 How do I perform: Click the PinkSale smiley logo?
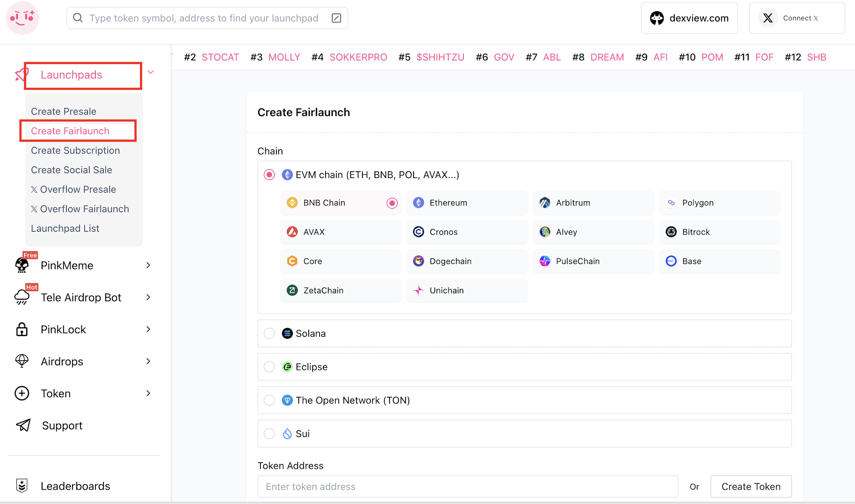pyautogui.click(x=22, y=18)
